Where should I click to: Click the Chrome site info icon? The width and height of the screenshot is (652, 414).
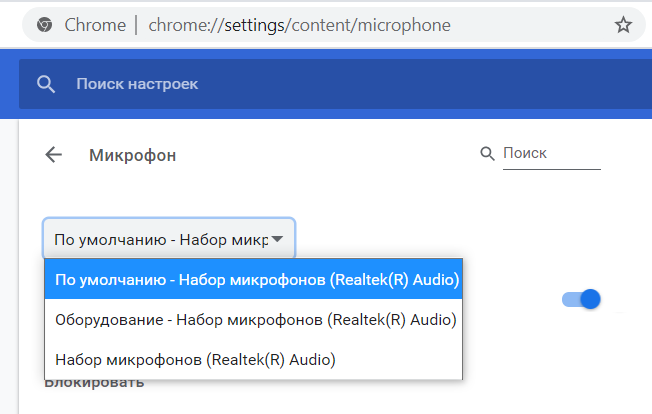tap(44, 25)
